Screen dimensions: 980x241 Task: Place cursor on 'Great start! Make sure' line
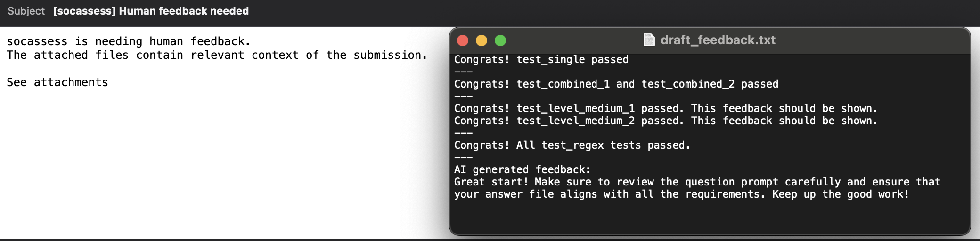point(697,182)
